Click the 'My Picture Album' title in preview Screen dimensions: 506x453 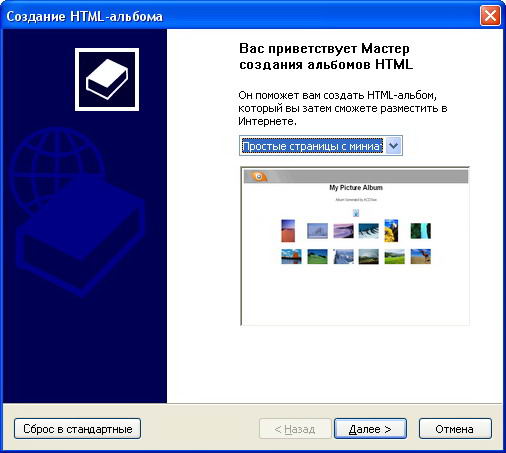point(356,188)
